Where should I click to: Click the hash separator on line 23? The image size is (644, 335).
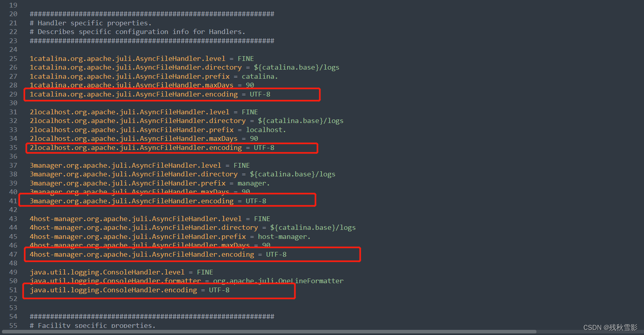152,41
